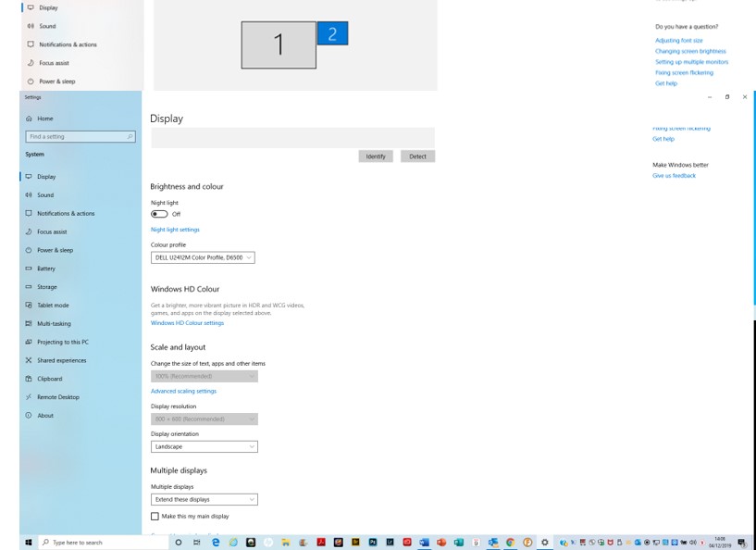This screenshot has width=756, height=550.
Task: Open the Multiple displays dropdown
Action: 204,498
